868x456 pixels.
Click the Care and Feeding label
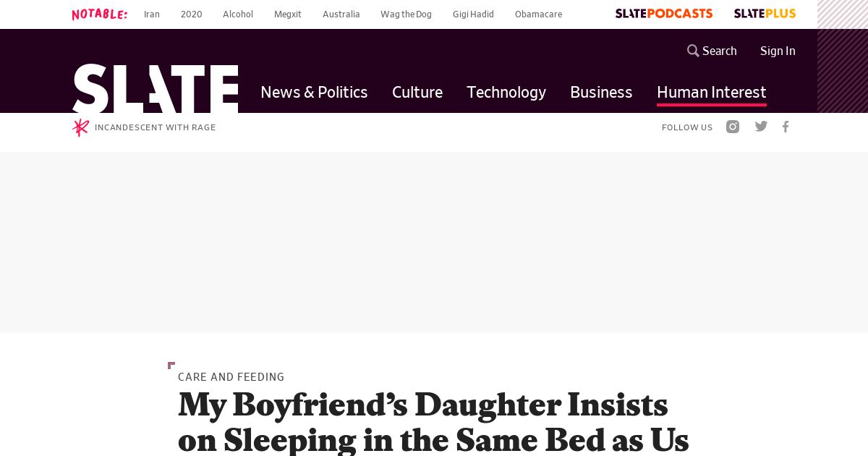(231, 377)
